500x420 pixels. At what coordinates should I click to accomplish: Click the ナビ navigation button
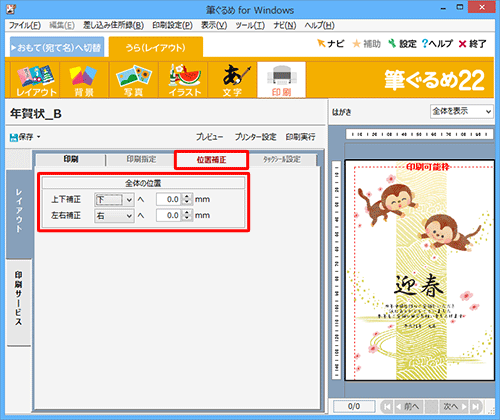tap(330, 44)
